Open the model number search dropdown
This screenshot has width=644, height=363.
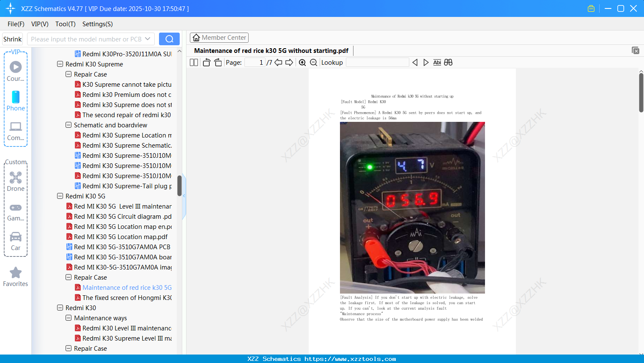pyautogui.click(x=148, y=39)
